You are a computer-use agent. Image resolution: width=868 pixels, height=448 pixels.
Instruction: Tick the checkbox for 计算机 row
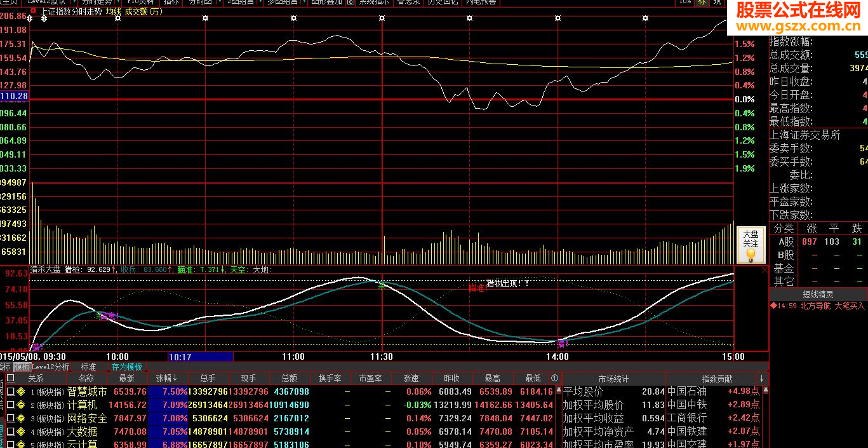10,405
